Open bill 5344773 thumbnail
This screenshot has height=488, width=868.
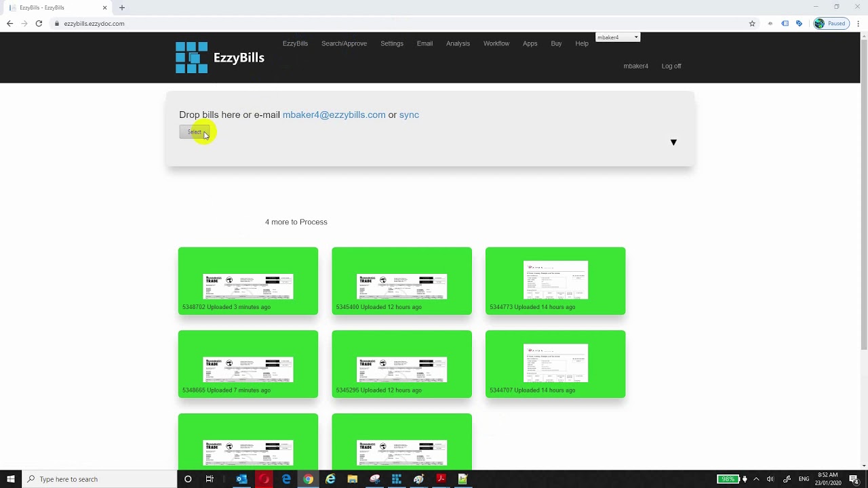coord(555,281)
